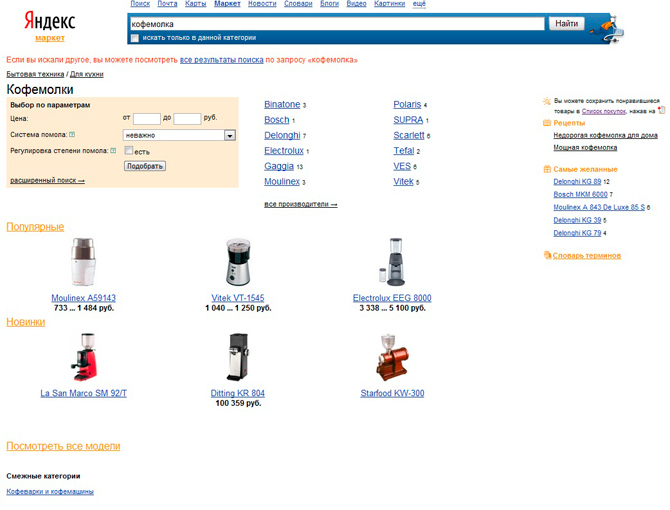Screen dimensions: 670x510
Task: Open the Electrolux EEG 8000 product image
Action: click(392, 262)
